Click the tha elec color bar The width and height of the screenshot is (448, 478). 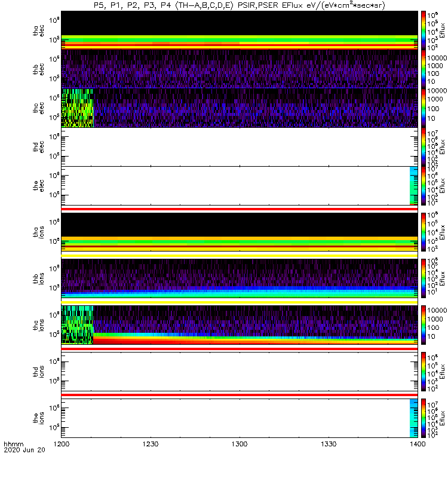[x=424, y=30]
